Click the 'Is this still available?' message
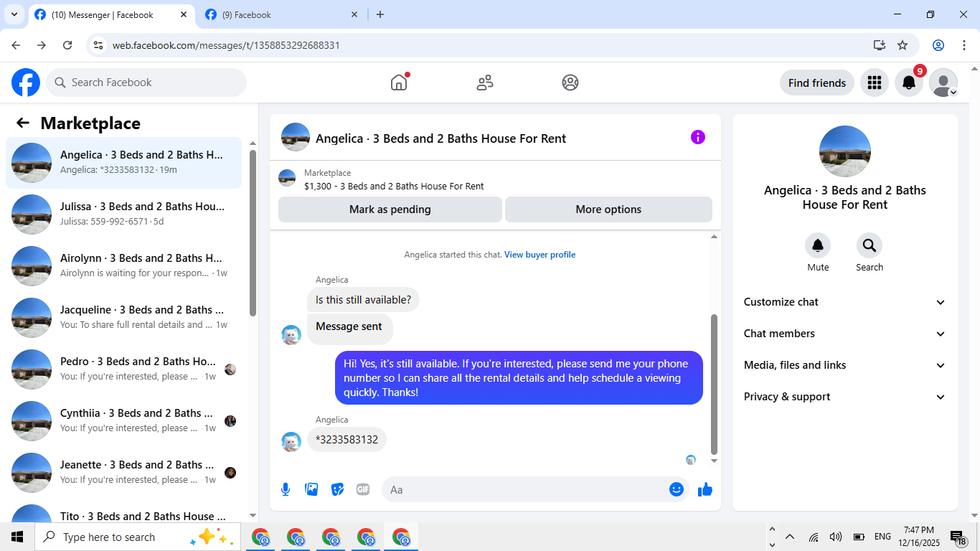Viewport: 980px width, 551px height. (363, 300)
